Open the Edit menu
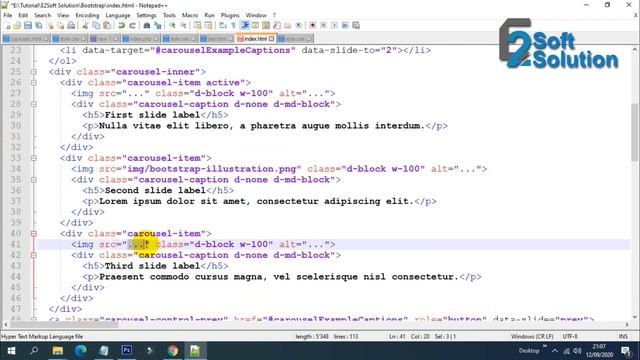This screenshot has height=360, width=640. (23, 15)
